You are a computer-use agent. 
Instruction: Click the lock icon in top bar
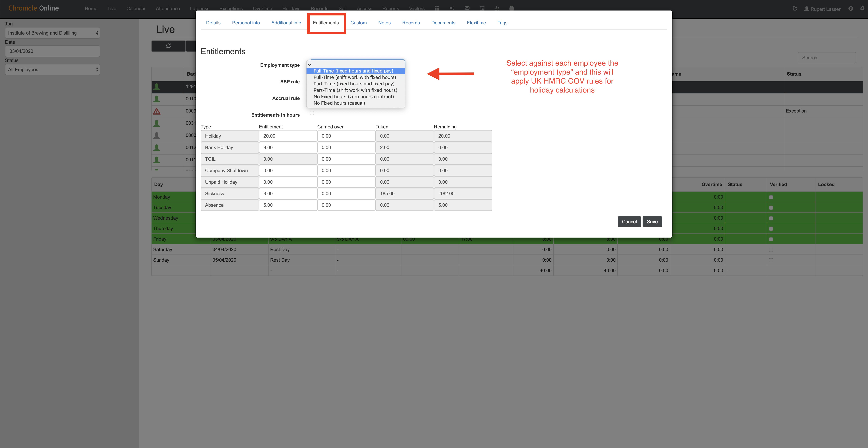(x=512, y=8)
